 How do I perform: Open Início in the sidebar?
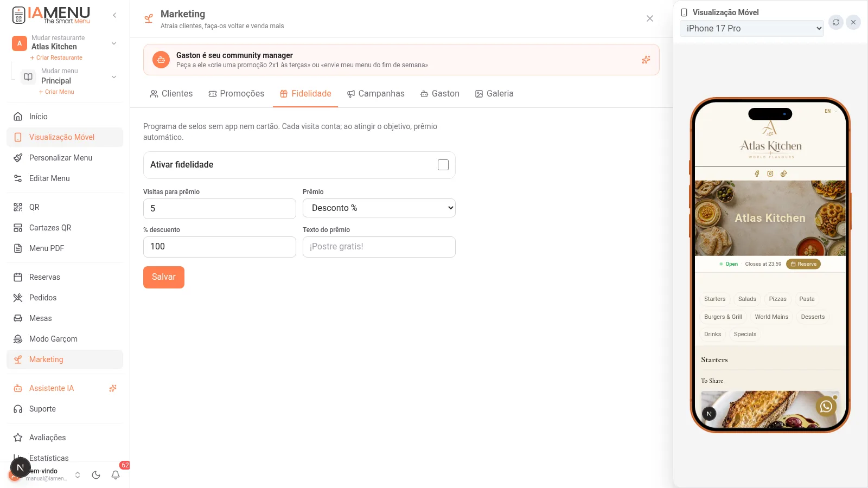coord(65,117)
